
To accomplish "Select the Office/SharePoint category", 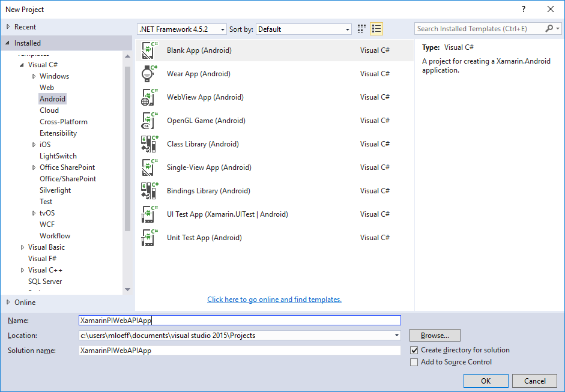I will click(68, 179).
